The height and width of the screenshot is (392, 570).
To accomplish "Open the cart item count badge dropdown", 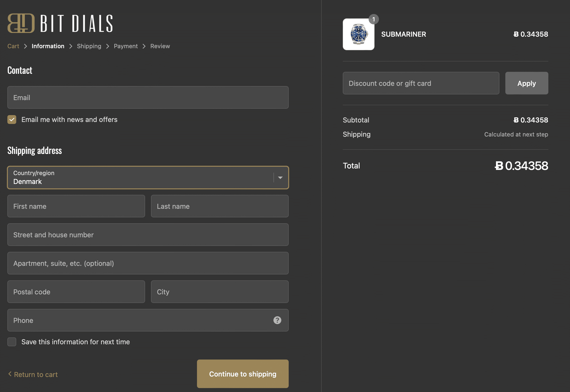I will click(373, 19).
